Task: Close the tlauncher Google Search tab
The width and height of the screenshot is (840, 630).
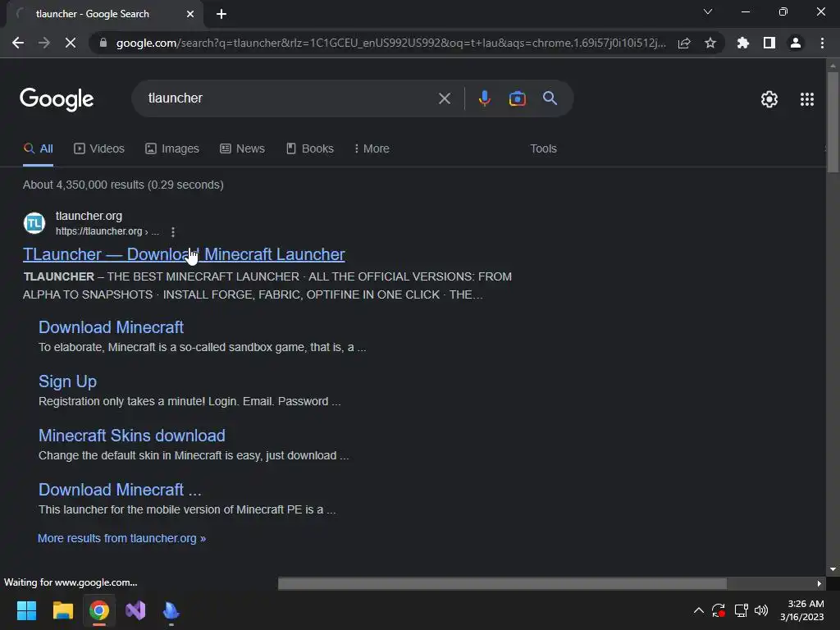Action: tap(190, 14)
